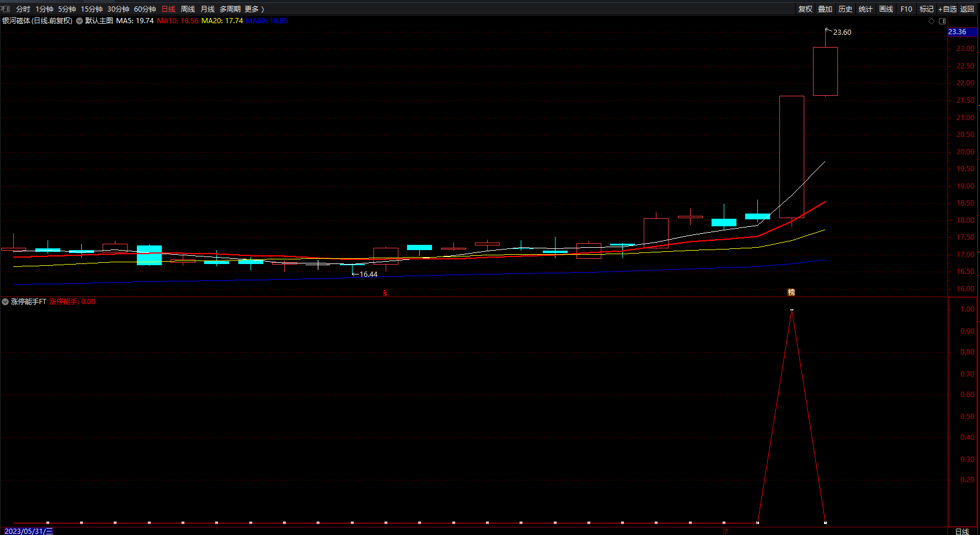Switch to the 周线 weekly tab
Viewport: 980px width, 535px height.
click(x=188, y=9)
